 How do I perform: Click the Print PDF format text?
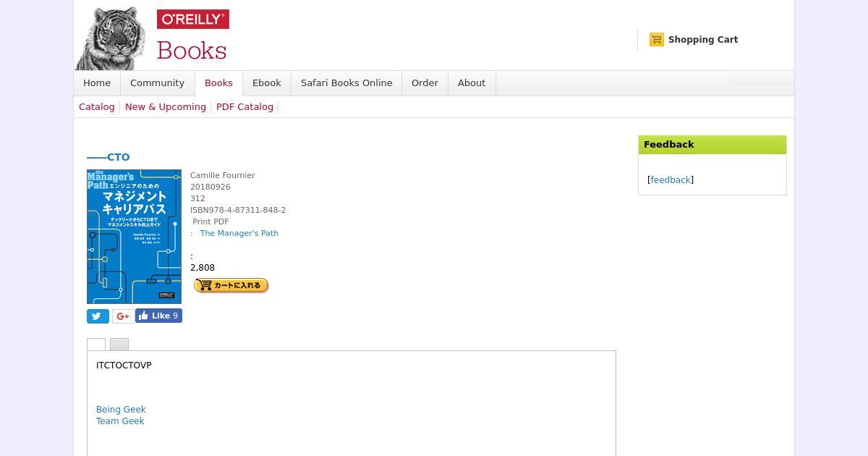[x=210, y=221]
